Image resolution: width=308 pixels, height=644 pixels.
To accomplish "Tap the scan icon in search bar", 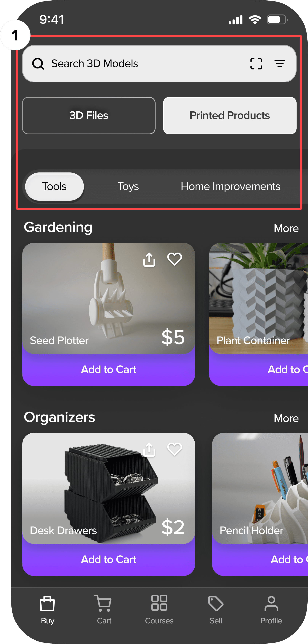I will (256, 64).
